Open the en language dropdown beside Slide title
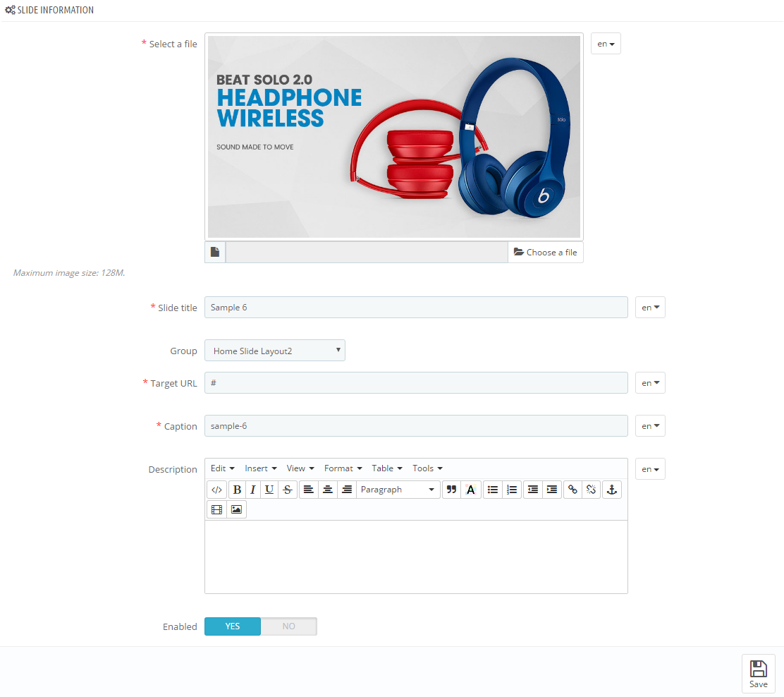784x697 pixels. [650, 307]
